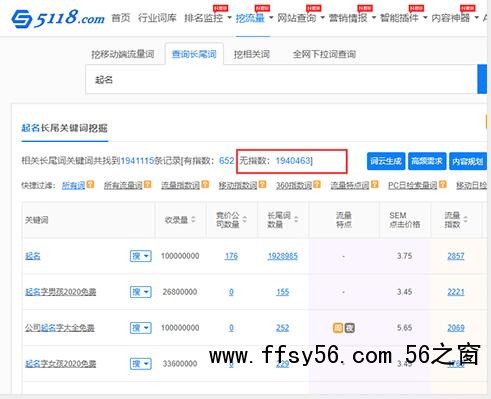Expand 网站查询 navigation dropdown
The width and height of the screenshot is (491, 399).
322,18
